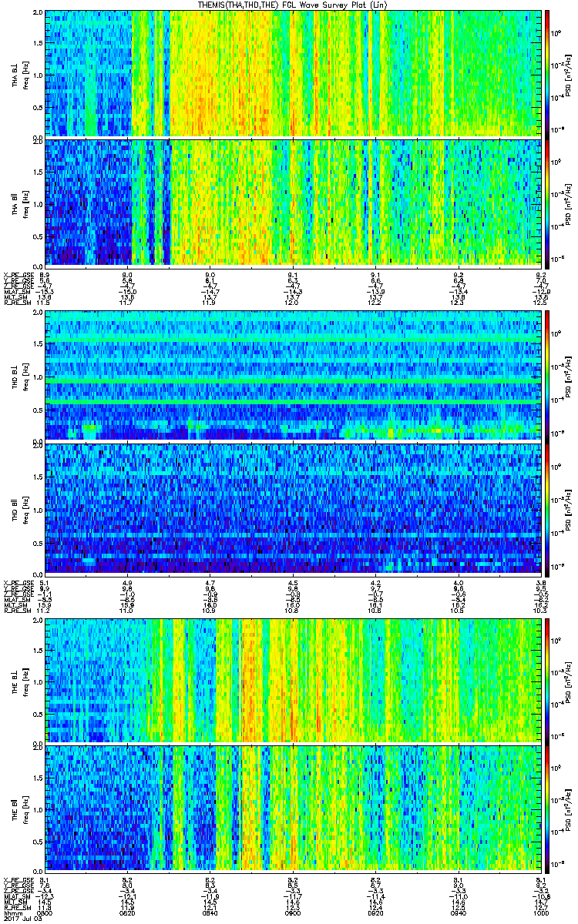Click the THE BL freq axis label
Image resolution: width=578 pixels, height=924 pixels.
pos(25,681)
